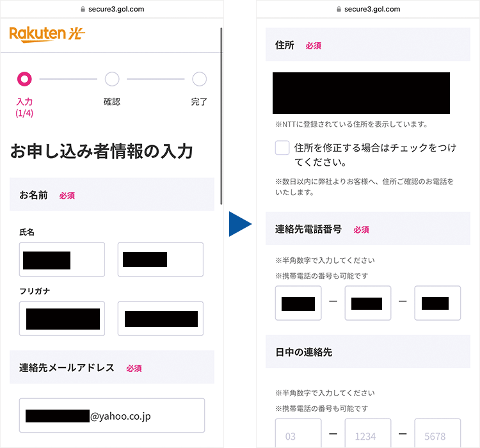Select the 確認 step circle

coord(112,79)
